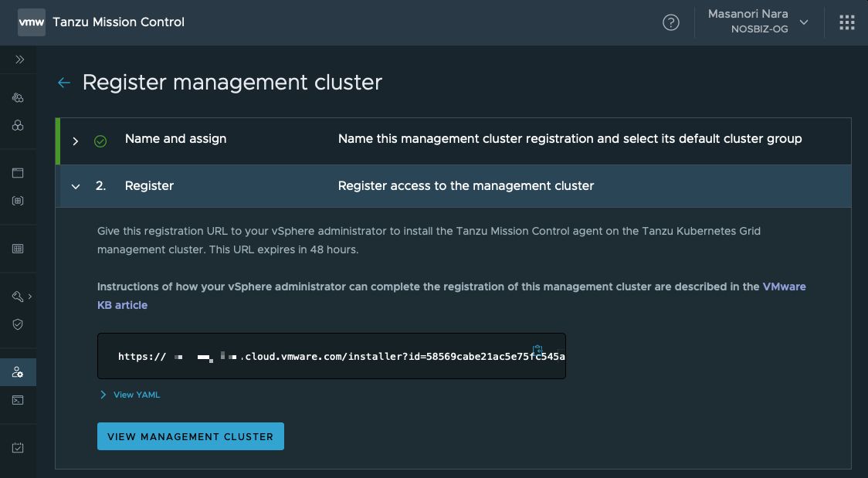The image size is (868, 478).
Task: Click the Tanzu Mission Control title
Action: tap(118, 22)
